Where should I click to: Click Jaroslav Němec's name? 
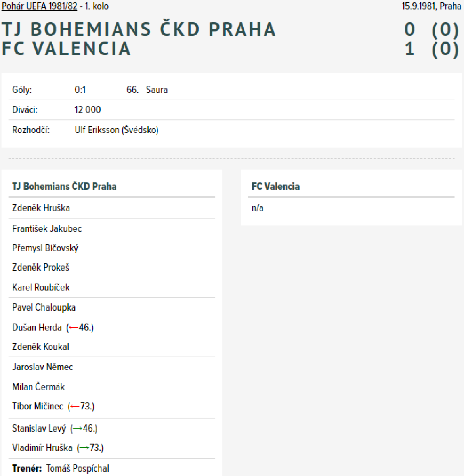coord(42,367)
